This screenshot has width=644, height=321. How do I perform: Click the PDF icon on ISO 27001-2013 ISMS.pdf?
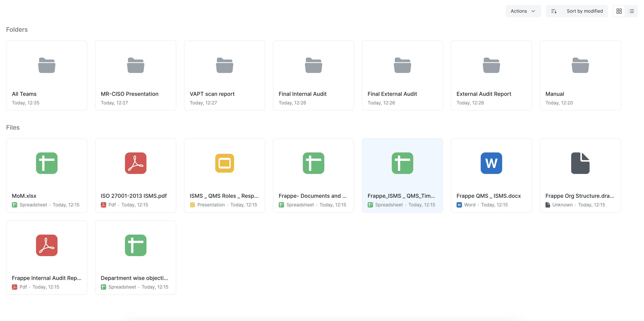click(136, 163)
